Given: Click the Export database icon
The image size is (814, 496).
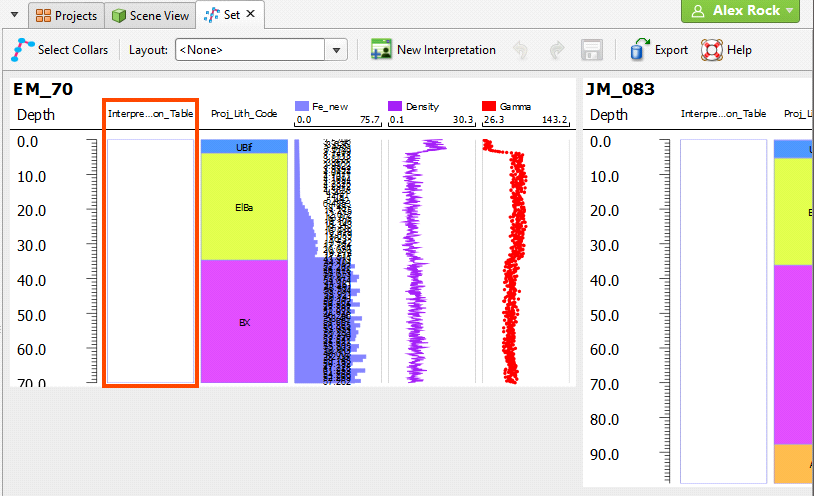Looking at the screenshot, I should (640, 49).
